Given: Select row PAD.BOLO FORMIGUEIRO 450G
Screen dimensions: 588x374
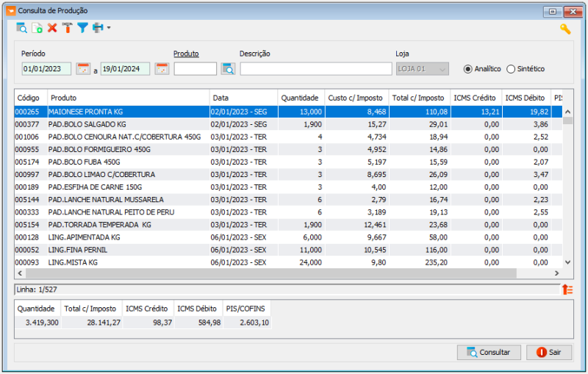Looking at the screenshot, I should click(x=288, y=149).
